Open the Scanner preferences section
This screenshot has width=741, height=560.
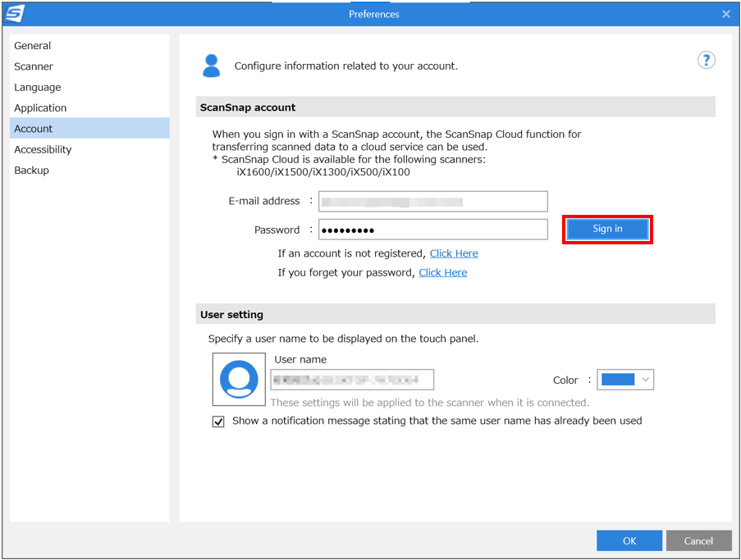click(89, 66)
